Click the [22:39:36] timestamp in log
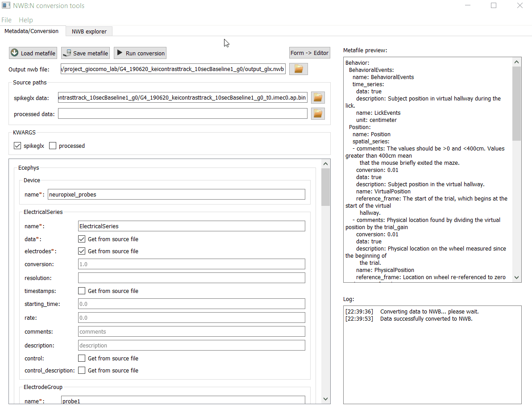 [359, 311]
